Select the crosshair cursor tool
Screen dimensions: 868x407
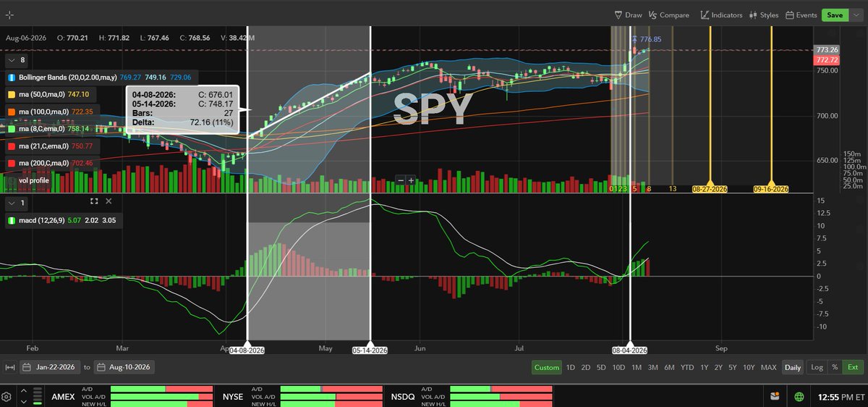(x=9, y=14)
